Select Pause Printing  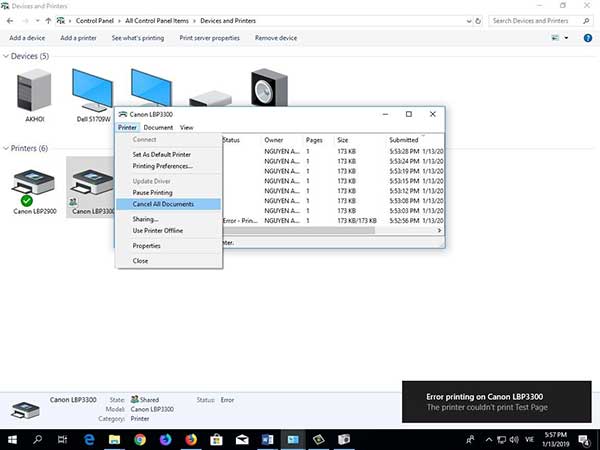pos(168,192)
